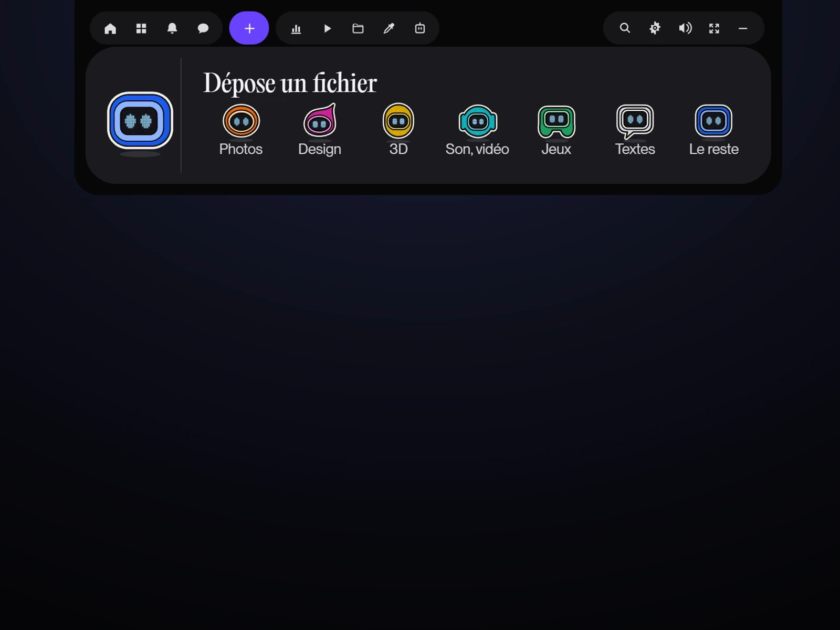Click the Dépose un fichier heading
Image resolution: width=840 pixels, height=630 pixels.
(x=290, y=83)
